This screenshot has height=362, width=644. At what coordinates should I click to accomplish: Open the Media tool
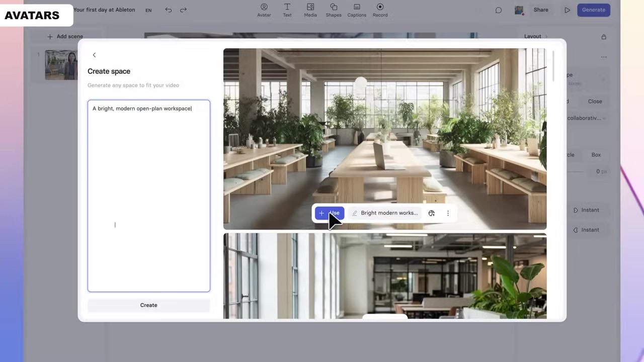click(x=310, y=10)
